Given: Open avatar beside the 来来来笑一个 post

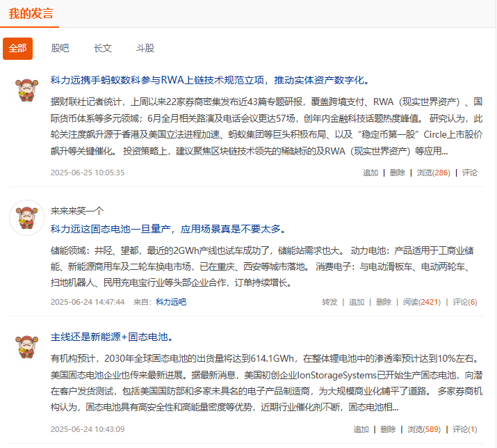Looking at the screenshot, I should pyautogui.click(x=26, y=218).
